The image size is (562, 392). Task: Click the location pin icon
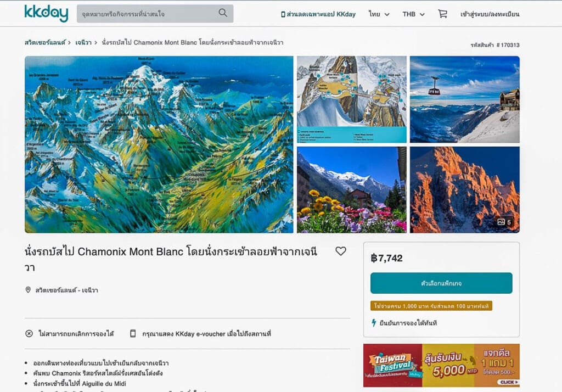point(28,290)
